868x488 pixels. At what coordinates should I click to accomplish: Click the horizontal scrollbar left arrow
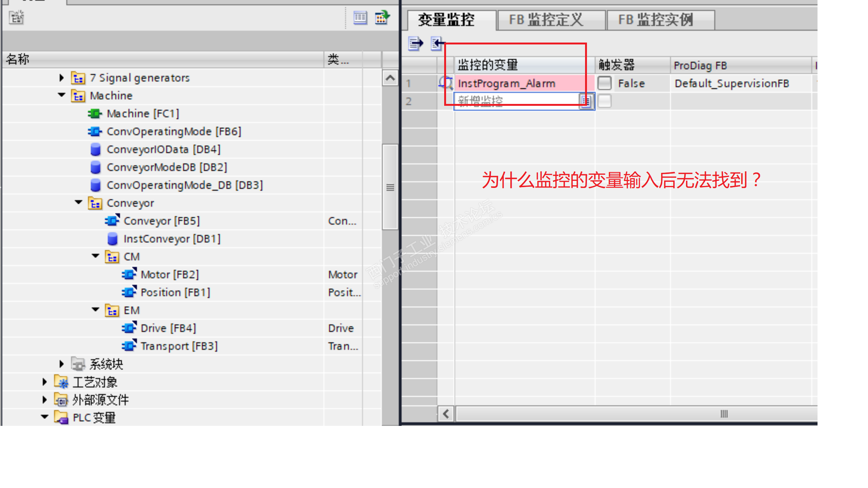pos(446,414)
